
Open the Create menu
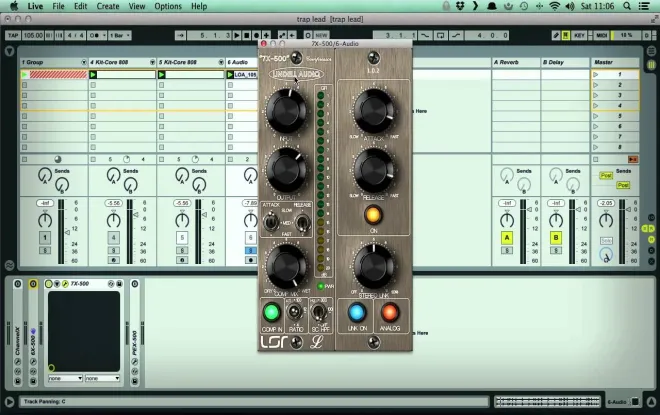tap(108, 6)
